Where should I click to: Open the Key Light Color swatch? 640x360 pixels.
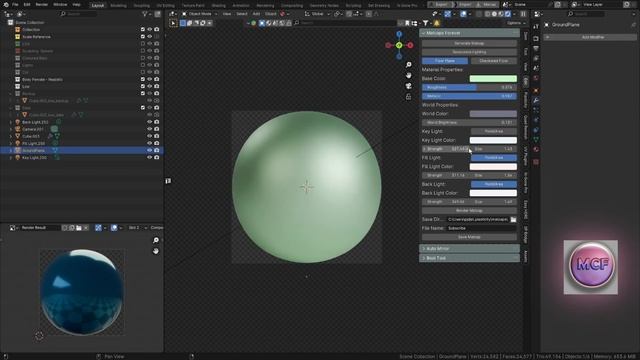(493, 140)
